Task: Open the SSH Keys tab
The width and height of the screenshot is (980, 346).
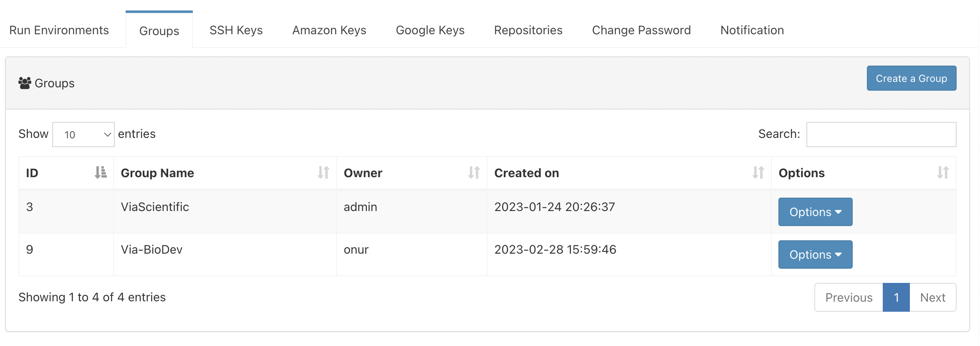Action: [x=236, y=30]
